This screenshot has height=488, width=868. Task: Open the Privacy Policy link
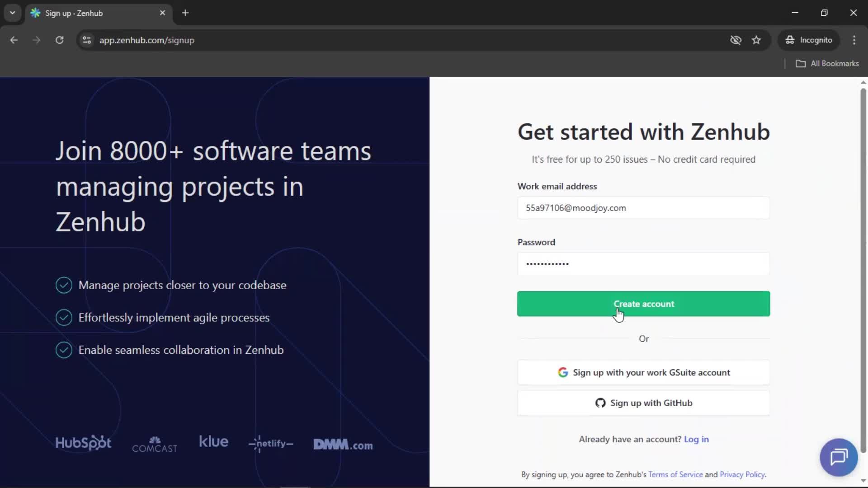click(x=742, y=474)
